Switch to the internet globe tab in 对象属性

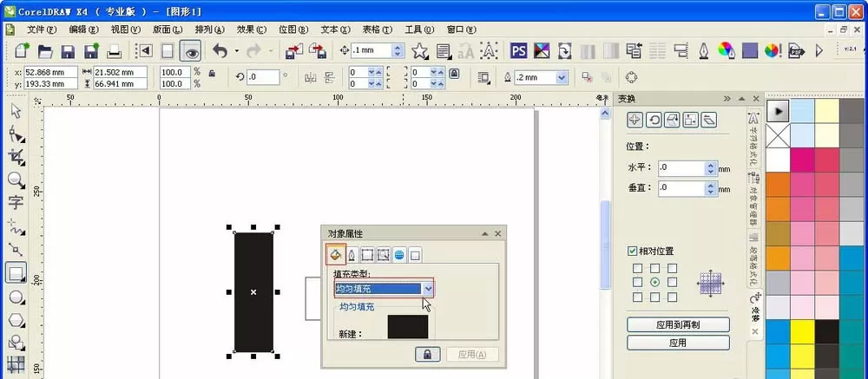pos(399,255)
